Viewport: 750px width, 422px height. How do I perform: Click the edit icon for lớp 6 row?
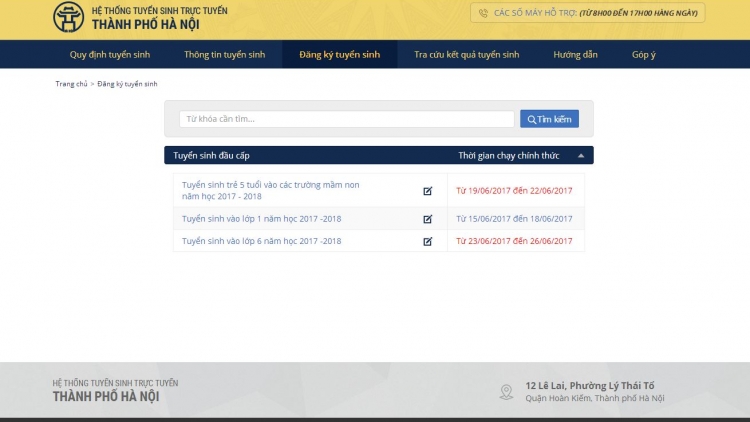tap(428, 242)
